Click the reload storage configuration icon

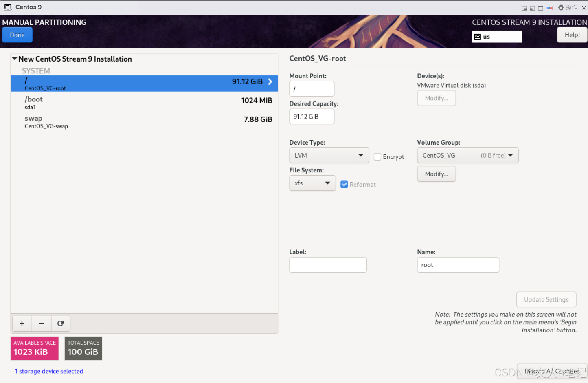pyautogui.click(x=60, y=324)
